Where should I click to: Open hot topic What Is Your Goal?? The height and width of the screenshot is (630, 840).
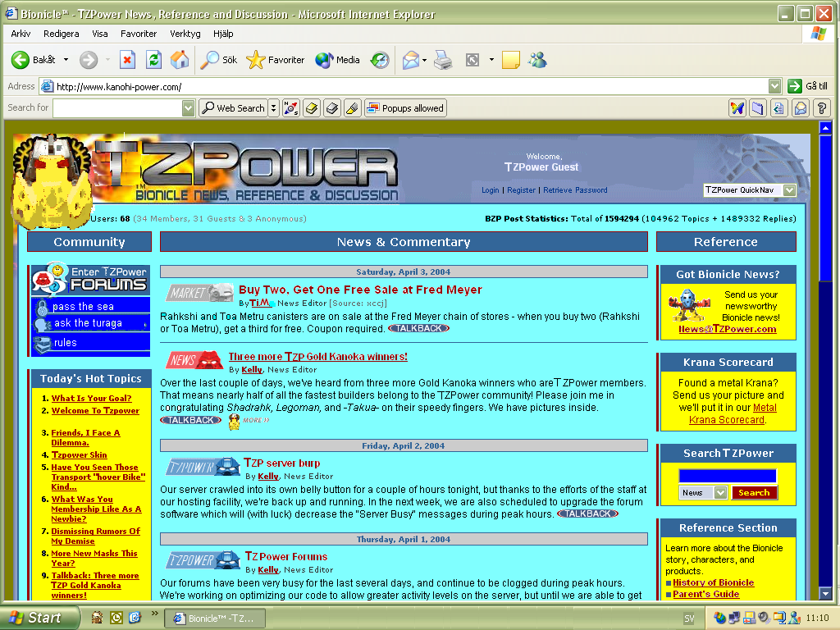91,398
